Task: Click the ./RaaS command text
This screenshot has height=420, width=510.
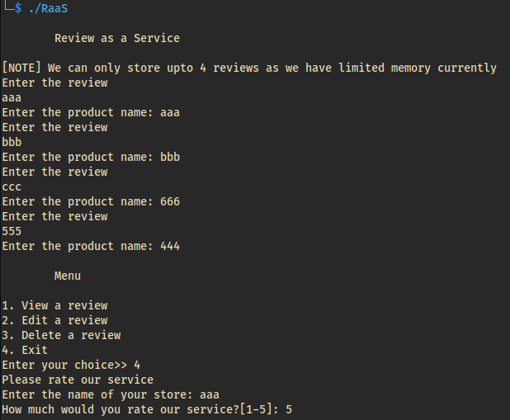Action: pyautogui.click(x=48, y=8)
